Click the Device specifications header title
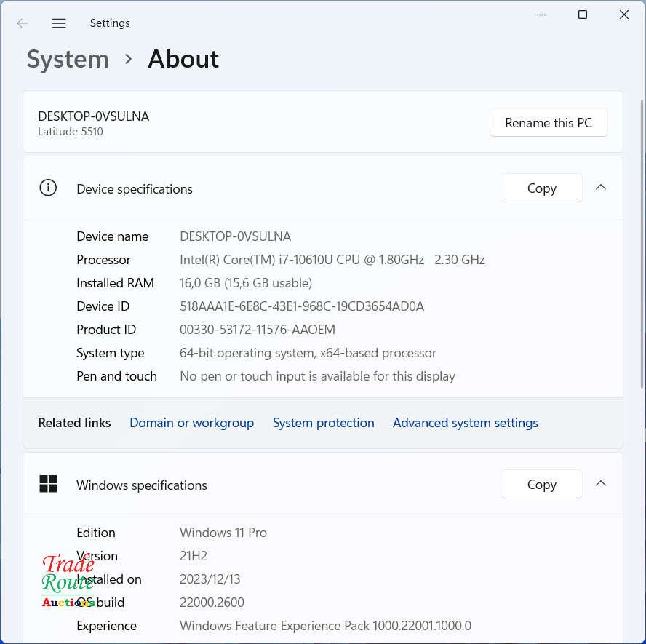 point(135,189)
